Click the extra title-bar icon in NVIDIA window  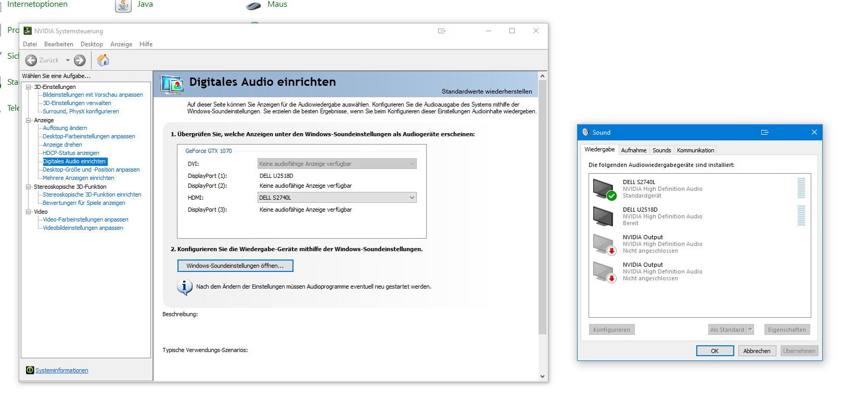(442, 31)
